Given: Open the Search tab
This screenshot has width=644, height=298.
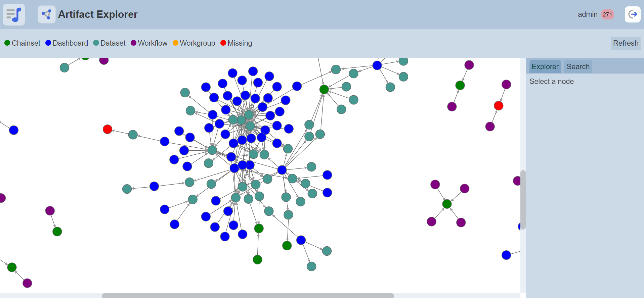Looking at the screenshot, I should [x=578, y=67].
